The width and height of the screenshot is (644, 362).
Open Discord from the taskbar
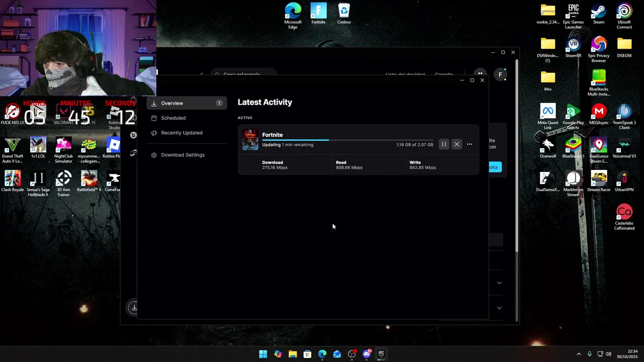[367, 354]
